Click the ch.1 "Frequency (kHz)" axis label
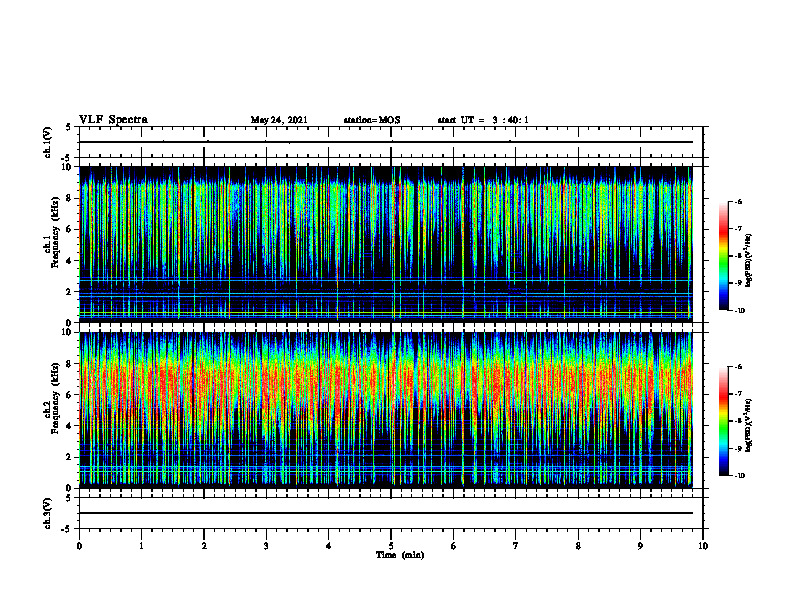Viewport: 792px width, 612px height. pyautogui.click(x=55, y=233)
